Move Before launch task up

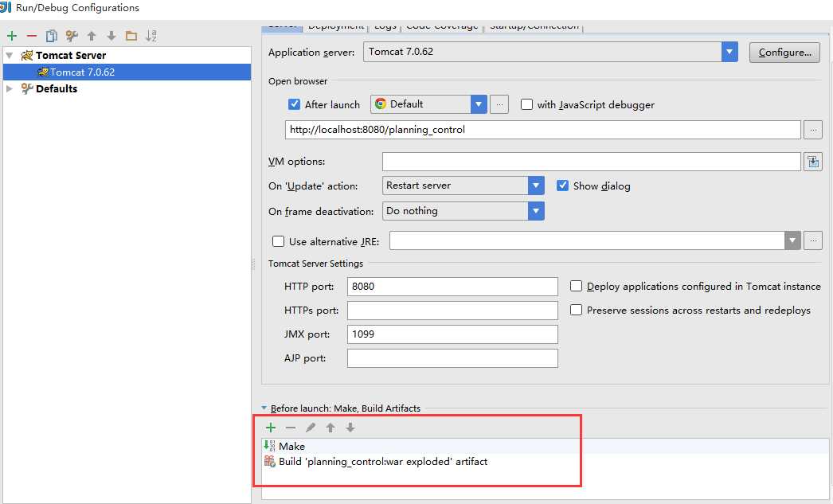[330, 428]
